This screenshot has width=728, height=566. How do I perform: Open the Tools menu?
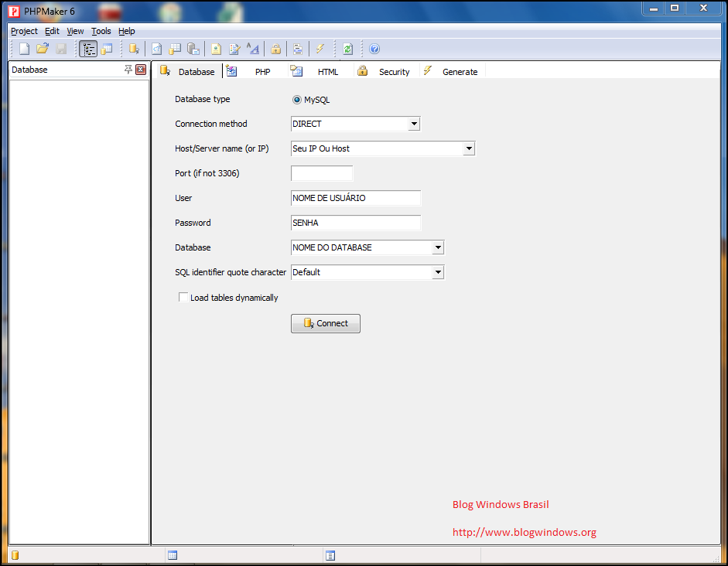(x=101, y=31)
